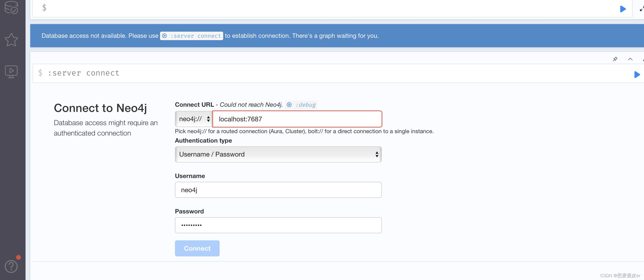Run the top editor command play button
Image resolution: width=644 pixels, height=280 pixels.
[x=623, y=9]
